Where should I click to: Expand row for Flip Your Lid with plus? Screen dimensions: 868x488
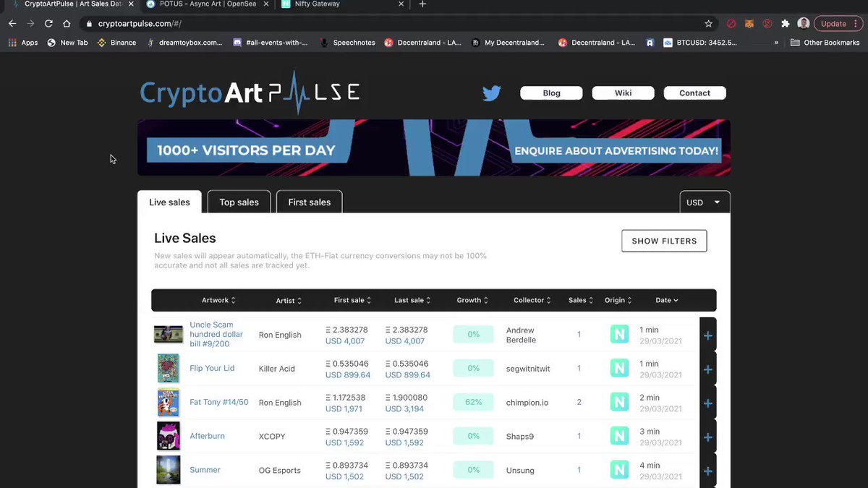(708, 369)
